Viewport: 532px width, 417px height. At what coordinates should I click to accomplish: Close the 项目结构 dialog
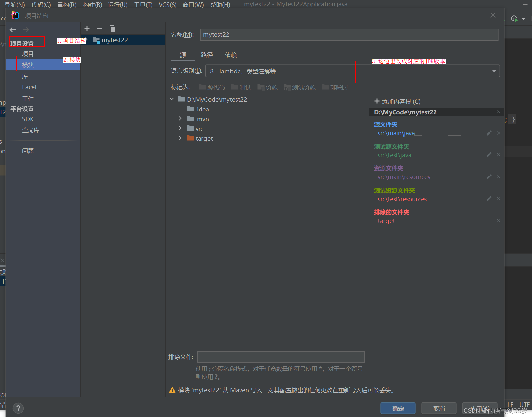[x=493, y=15]
